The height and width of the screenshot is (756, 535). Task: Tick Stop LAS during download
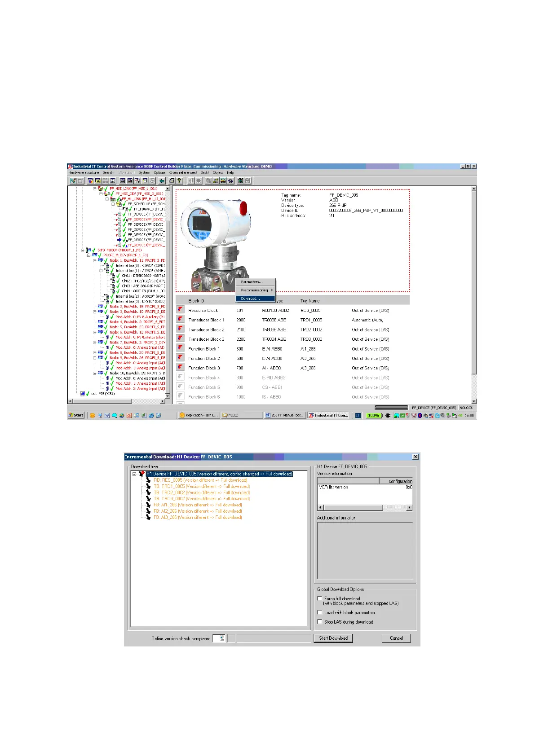[x=320, y=621]
